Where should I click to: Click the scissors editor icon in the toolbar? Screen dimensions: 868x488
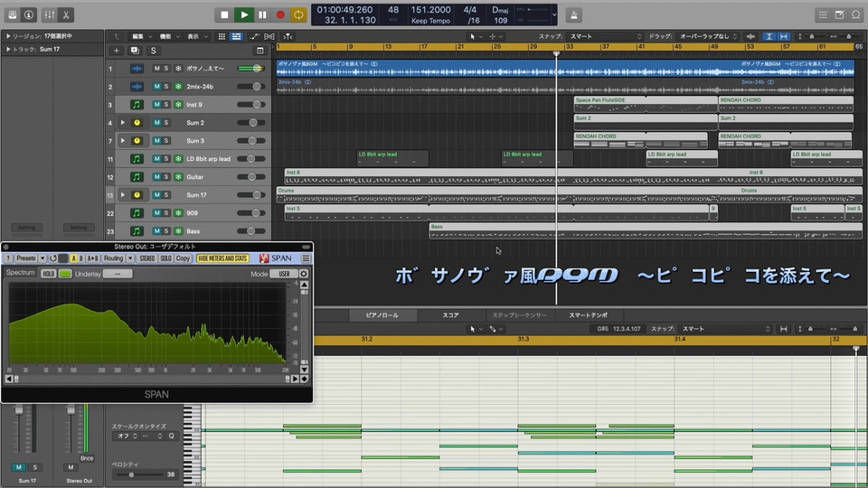(x=66, y=15)
